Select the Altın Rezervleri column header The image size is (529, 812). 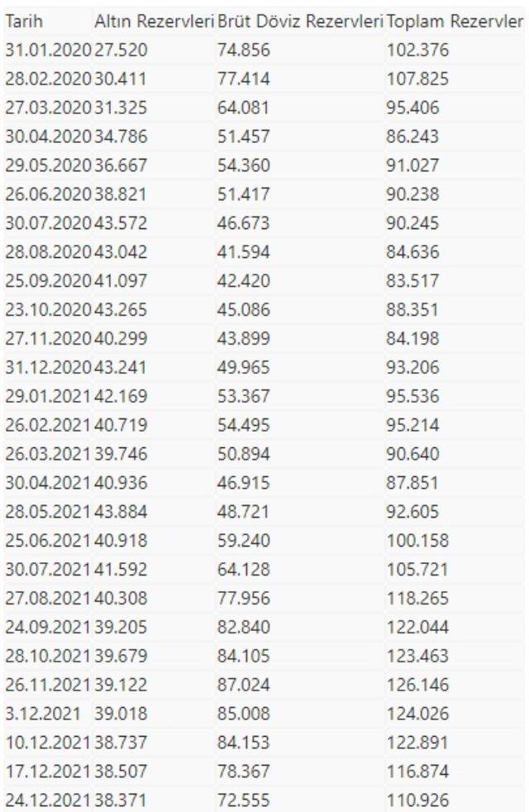point(155,21)
